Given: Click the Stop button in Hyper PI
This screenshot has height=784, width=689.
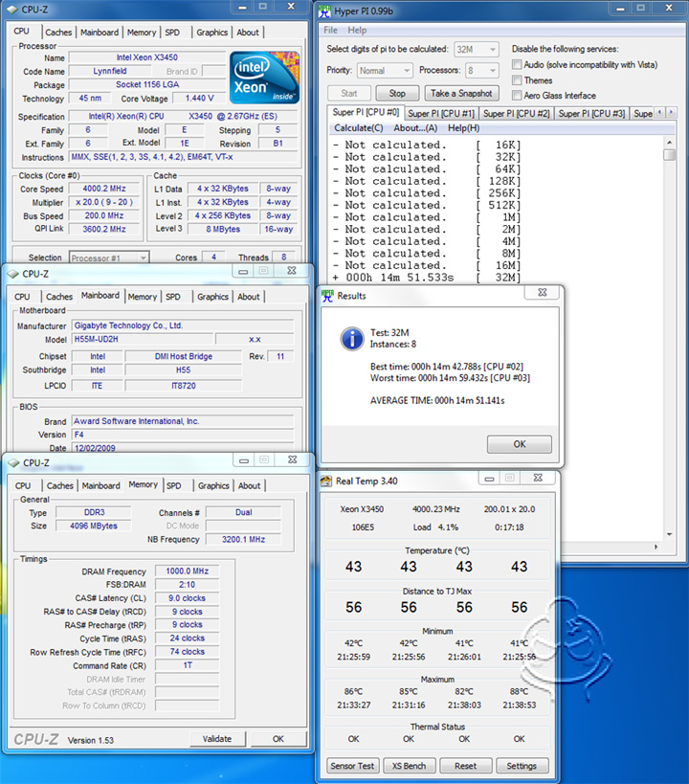Looking at the screenshot, I should click(397, 93).
